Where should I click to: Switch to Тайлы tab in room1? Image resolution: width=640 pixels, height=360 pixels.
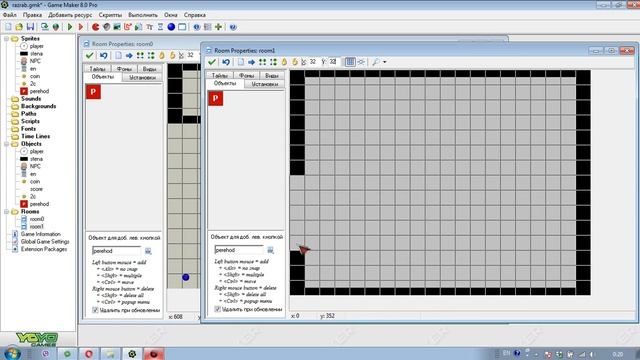220,76
